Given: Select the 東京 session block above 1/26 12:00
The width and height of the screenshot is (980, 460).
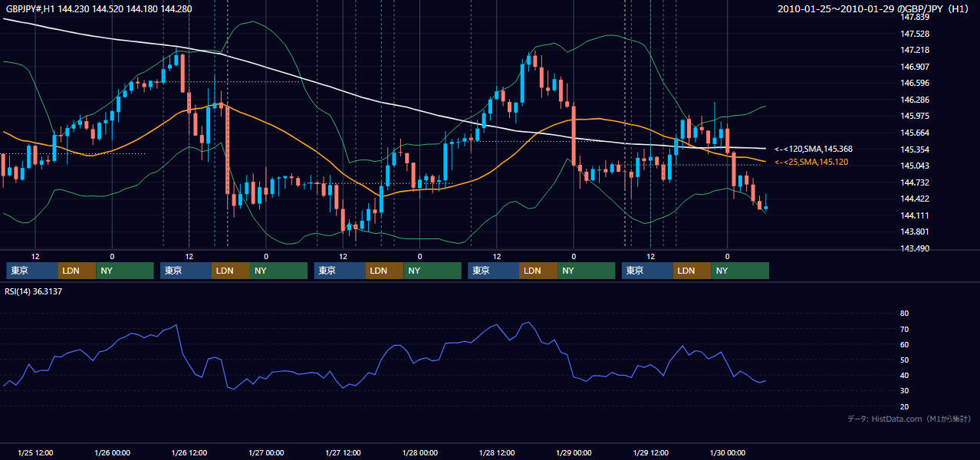Looking at the screenshot, I should pyautogui.click(x=186, y=271).
